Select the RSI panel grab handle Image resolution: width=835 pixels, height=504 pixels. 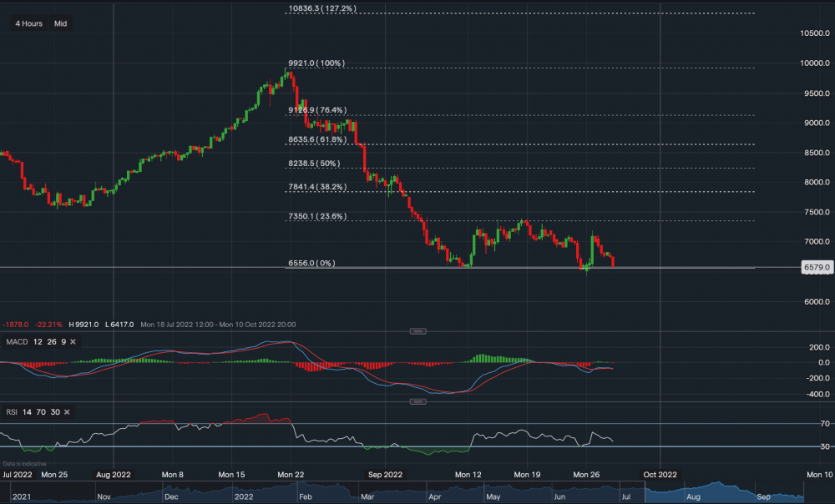coord(417,401)
